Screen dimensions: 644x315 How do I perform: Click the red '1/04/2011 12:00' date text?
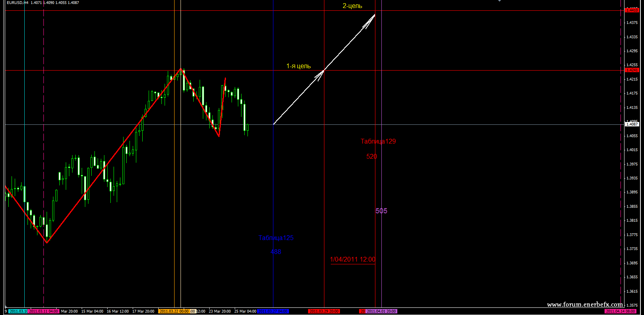(353, 260)
